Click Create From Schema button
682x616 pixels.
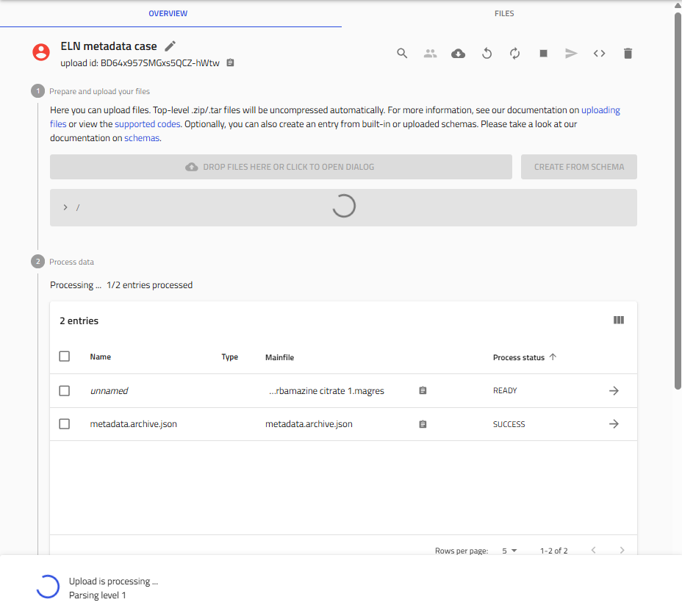pyautogui.click(x=579, y=167)
